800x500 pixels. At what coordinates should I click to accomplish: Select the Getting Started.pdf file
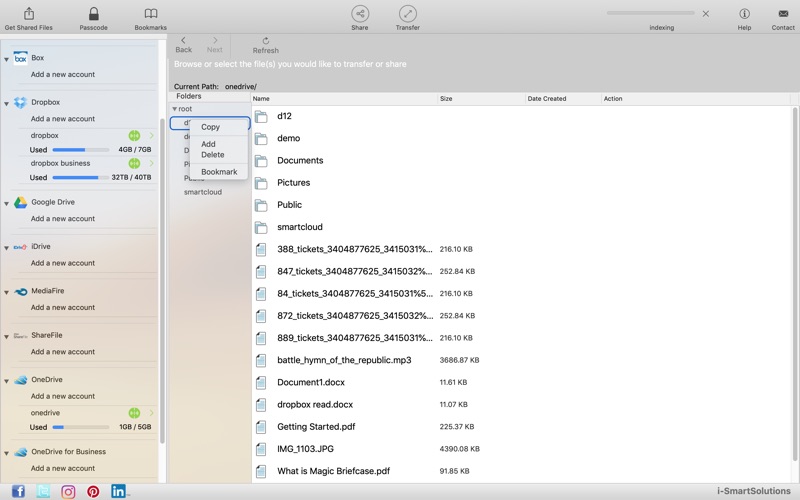coord(315,427)
